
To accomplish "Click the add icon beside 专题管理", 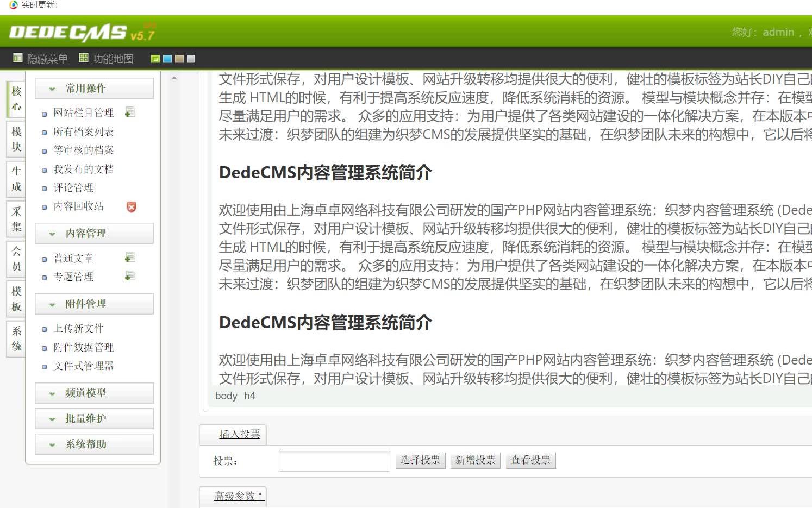I will 130,276.
